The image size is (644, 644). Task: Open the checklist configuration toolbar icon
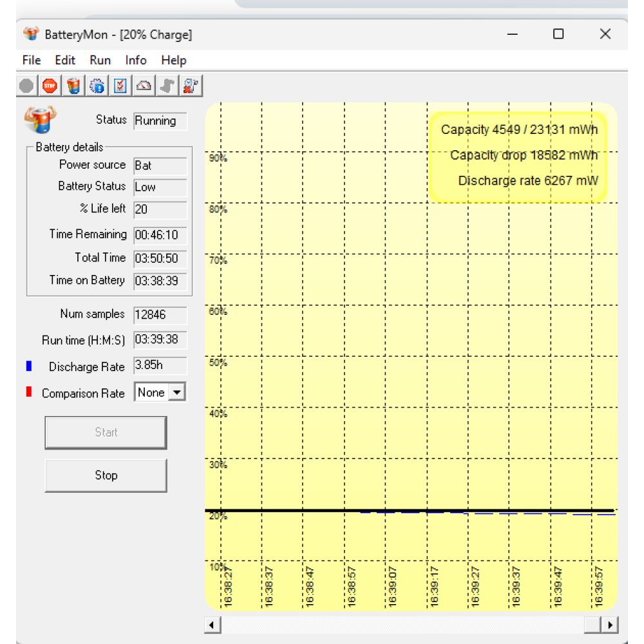[120, 86]
